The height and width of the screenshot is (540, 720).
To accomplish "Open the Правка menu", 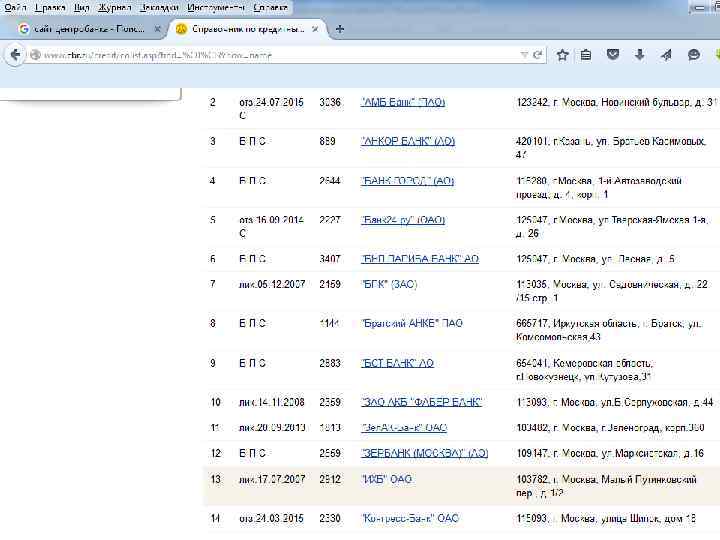I will click(50, 7).
